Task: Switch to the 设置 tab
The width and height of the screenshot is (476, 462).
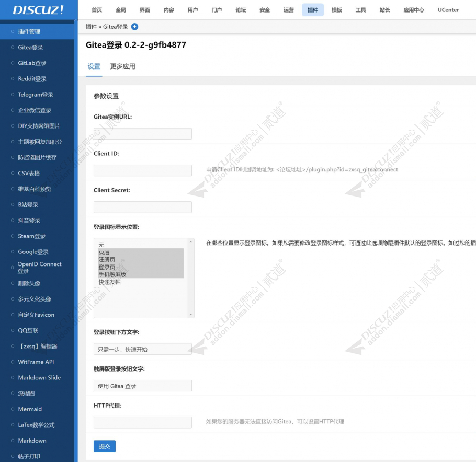Action: point(94,66)
